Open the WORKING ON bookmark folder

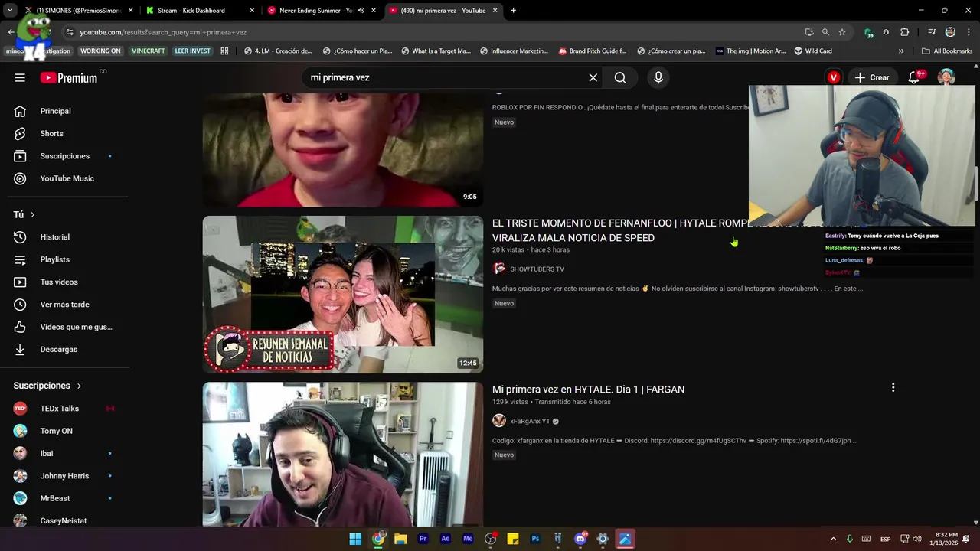click(x=100, y=51)
